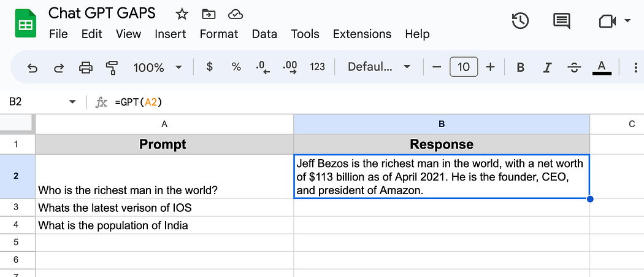The height and width of the screenshot is (277, 644).
Task: Click the font size field showing 10
Action: (464, 67)
